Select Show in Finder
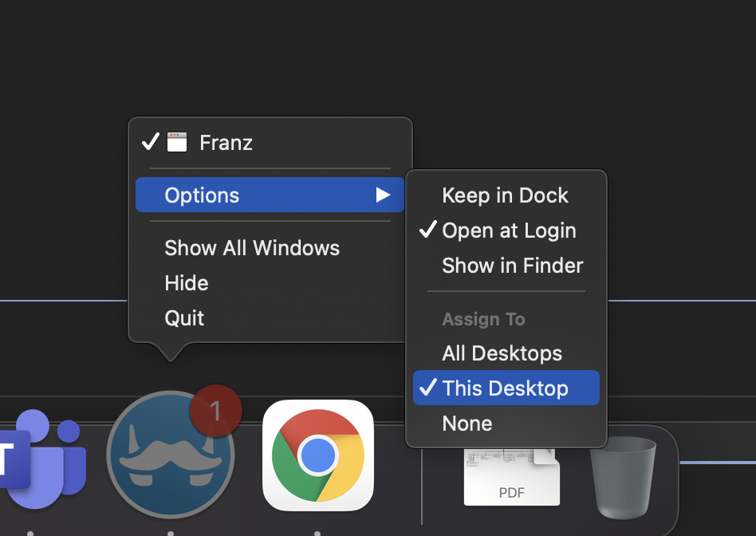The image size is (756, 536). (506, 266)
